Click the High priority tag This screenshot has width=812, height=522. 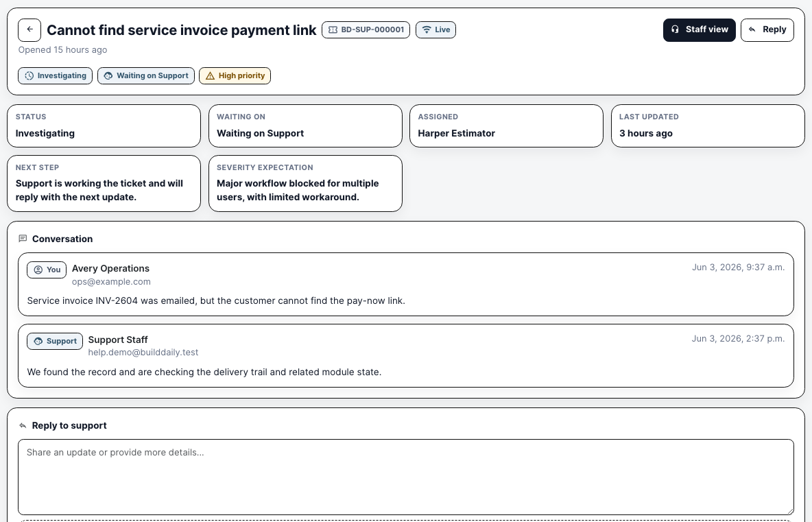[x=235, y=75]
